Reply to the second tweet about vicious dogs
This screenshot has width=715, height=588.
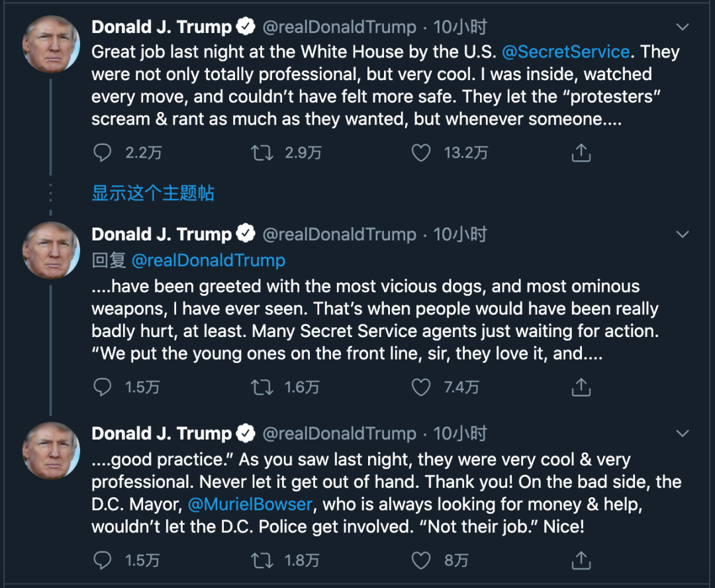[x=102, y=387]
